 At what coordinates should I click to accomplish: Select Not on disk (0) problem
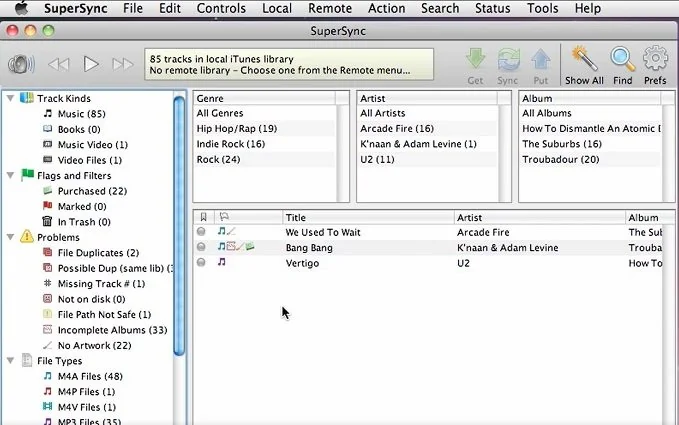(91, 299)
